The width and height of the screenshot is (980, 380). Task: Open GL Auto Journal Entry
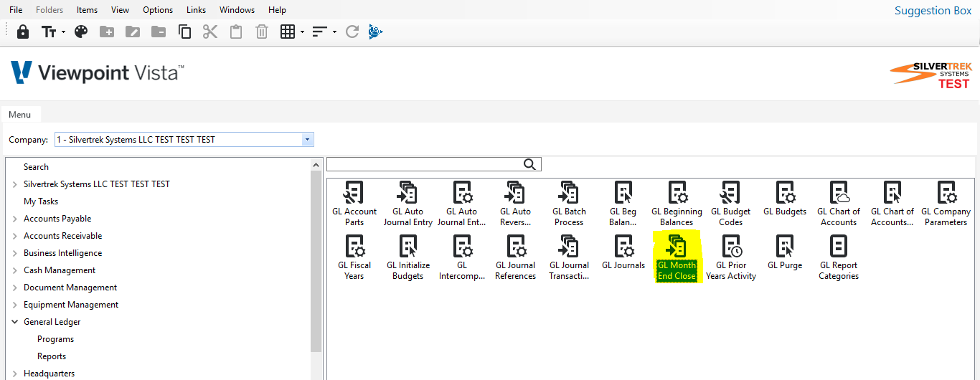407,204
